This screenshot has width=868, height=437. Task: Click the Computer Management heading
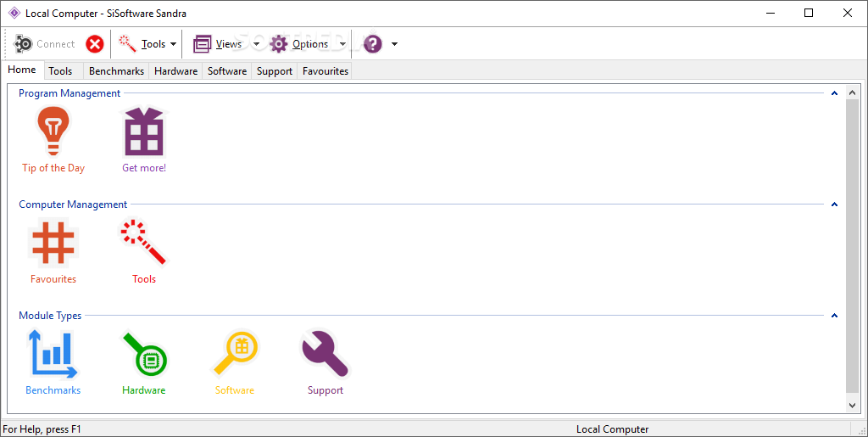click(73, 204)
